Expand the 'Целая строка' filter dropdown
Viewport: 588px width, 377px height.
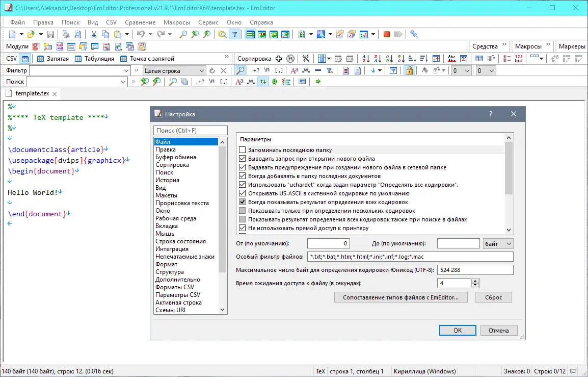click(x=202, y=70)
